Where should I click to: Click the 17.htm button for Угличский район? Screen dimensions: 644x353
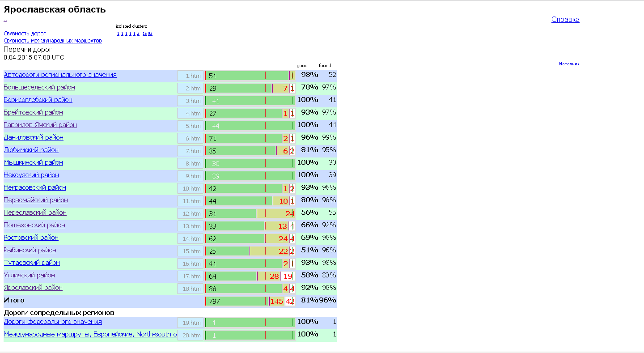tap(191, 276)
